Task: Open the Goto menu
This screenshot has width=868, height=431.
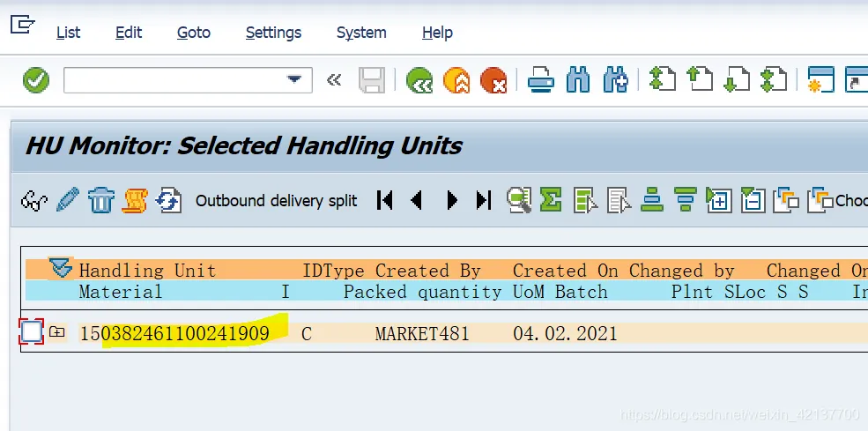Action: click(x=194, y=33)
